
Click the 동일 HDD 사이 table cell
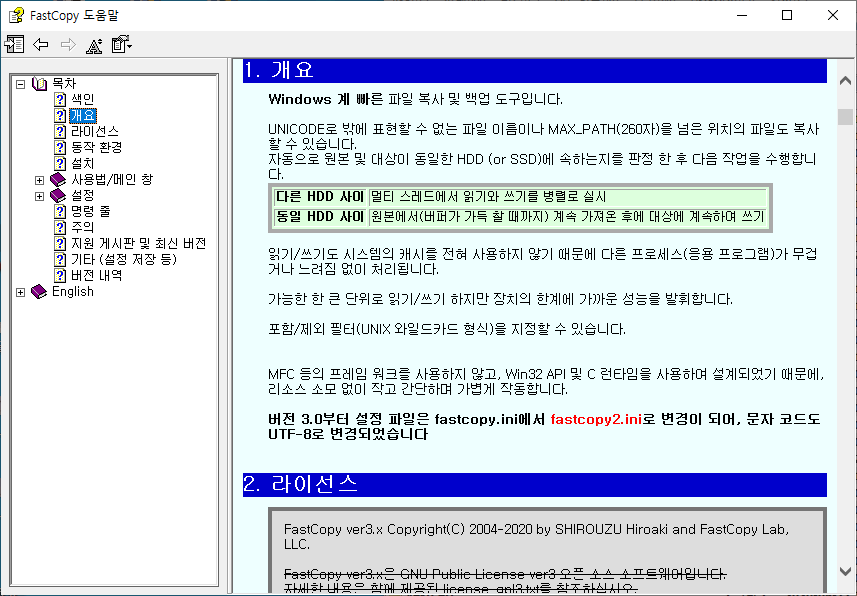click(x=320, y=217)
